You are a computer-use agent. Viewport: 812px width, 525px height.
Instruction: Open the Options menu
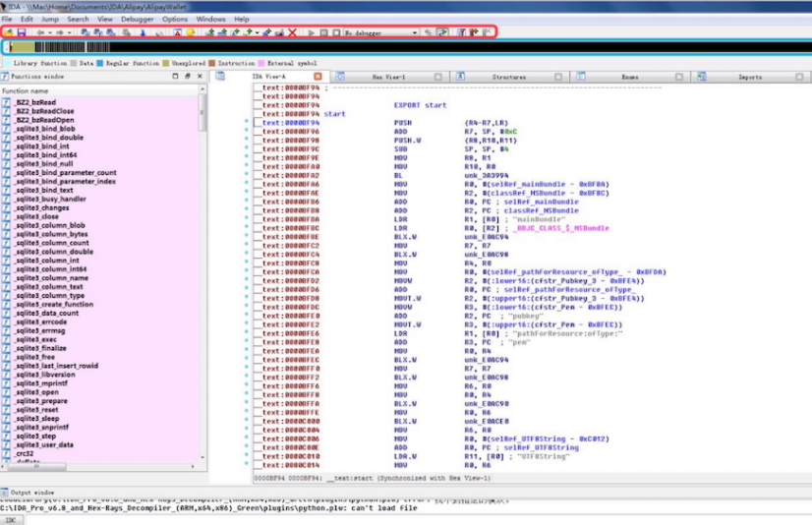pyautogui.click(x=175, y=19)
